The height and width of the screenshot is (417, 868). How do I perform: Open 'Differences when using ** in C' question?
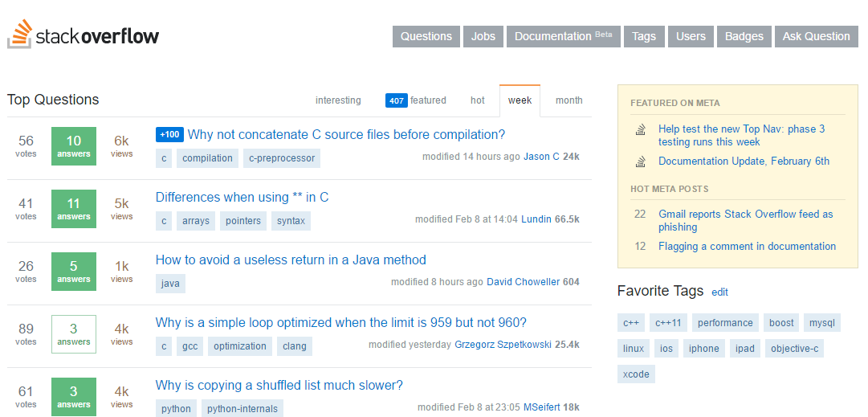click(x=242, y=197)
